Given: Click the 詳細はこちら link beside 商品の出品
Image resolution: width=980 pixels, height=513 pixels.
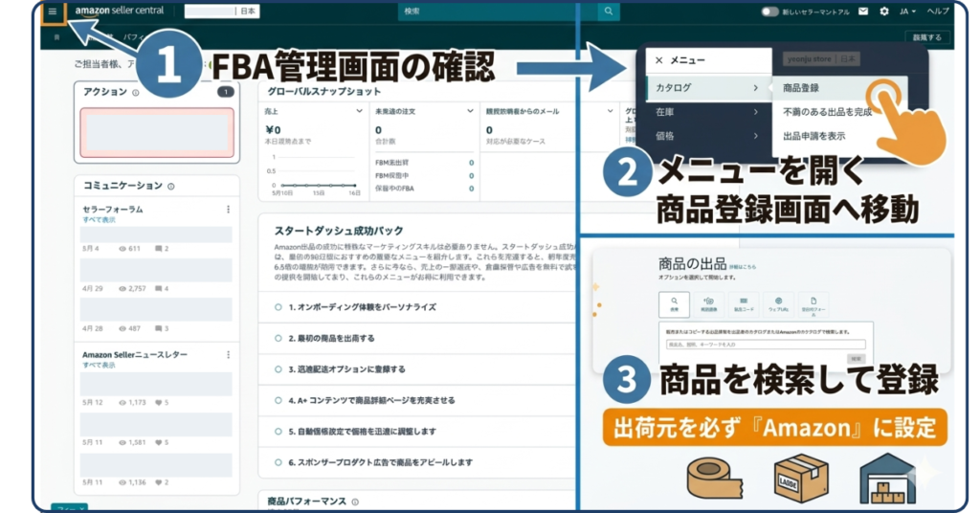Looking at the screenshot, I should coord(743,267).
